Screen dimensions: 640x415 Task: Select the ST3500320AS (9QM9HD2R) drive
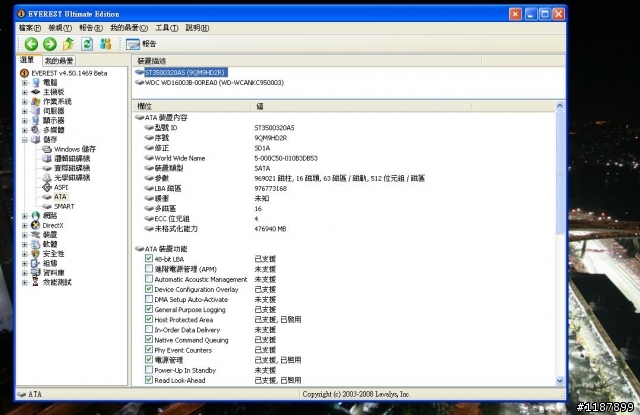point(184,73)
